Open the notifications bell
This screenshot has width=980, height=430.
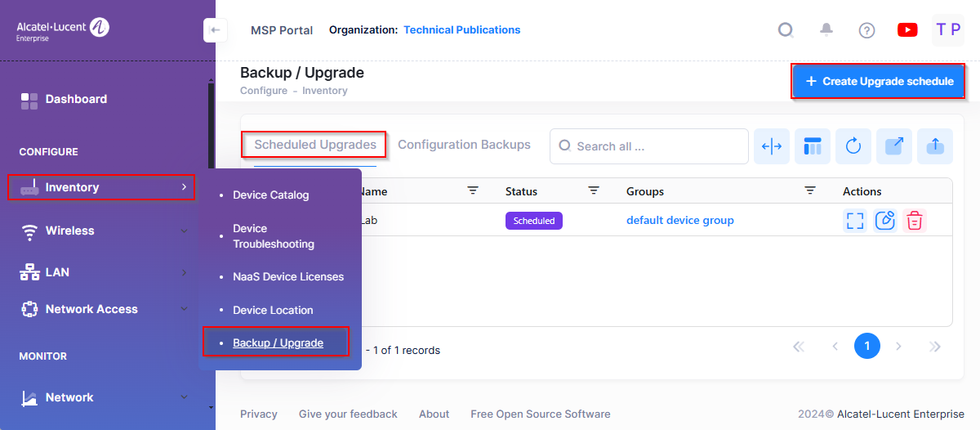pyautogui.click(x=826, y=30)
